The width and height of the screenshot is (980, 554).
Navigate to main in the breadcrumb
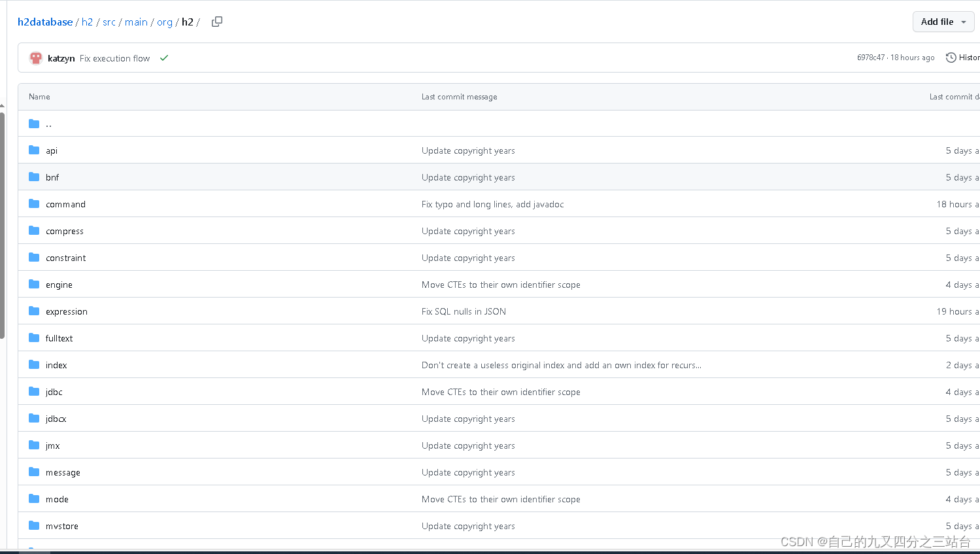(x=136, y=22)
